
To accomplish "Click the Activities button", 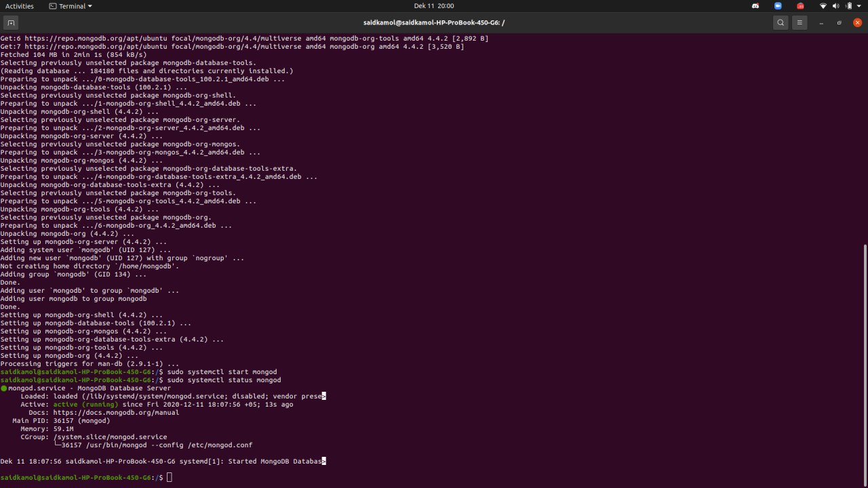I will [x=19, y=6].
